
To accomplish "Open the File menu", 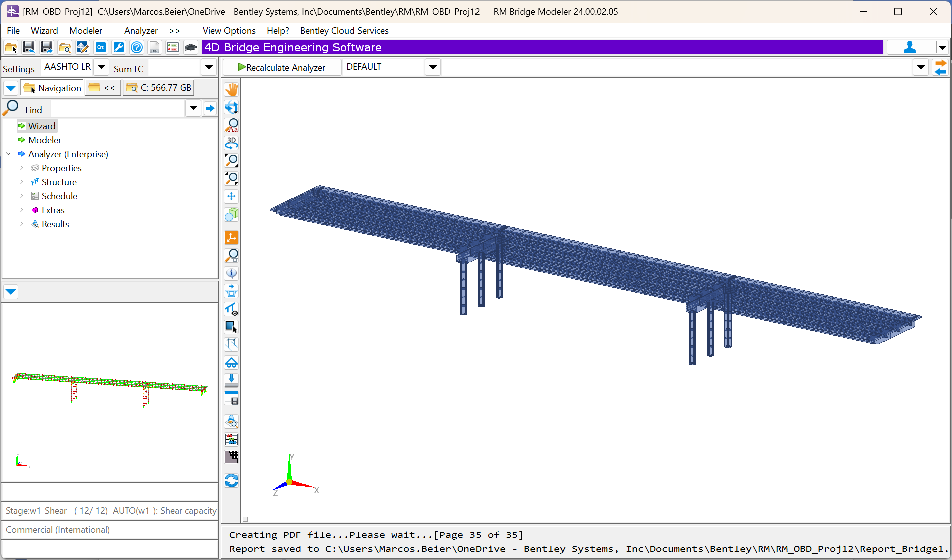I will point(13,31).
